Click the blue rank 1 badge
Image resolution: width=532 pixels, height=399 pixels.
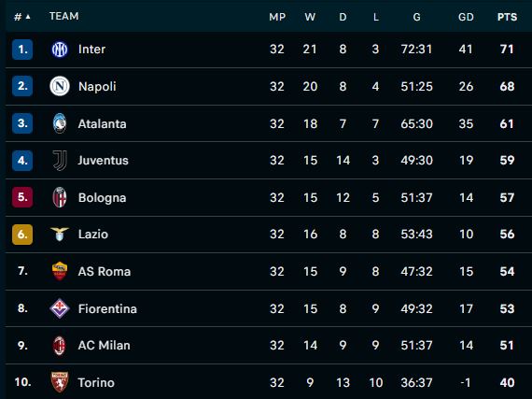point(22,50)
